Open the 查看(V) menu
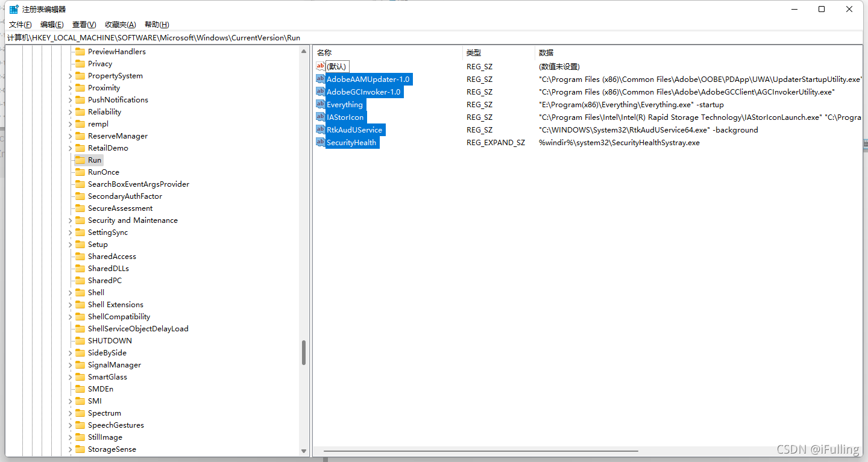Image resolution: width=868 pixels, height=462 pixels. pyautogui.click(x=84, y=25)
